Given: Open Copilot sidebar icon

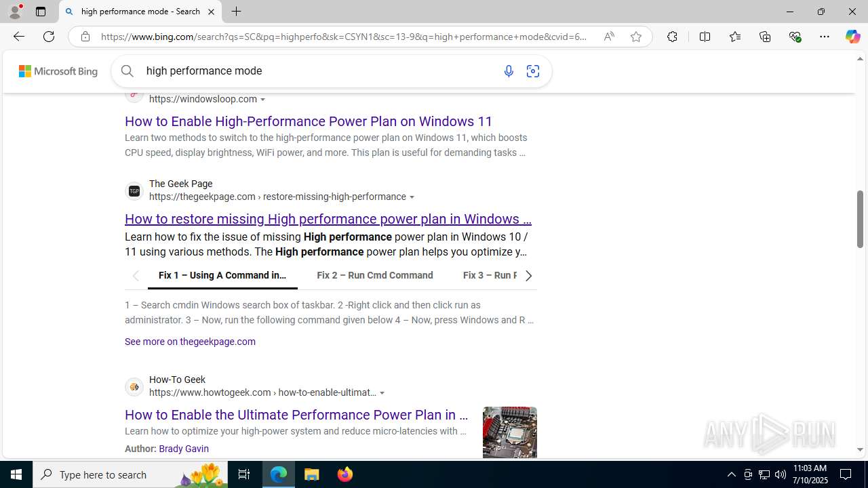Looking at the screenshot, I should coord(852,37).
